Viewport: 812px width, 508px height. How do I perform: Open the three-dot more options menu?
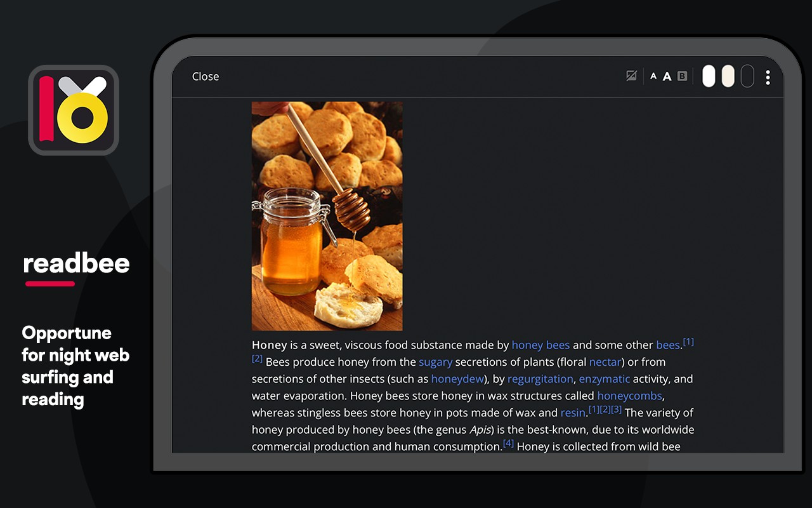click(x=768, y=77)
